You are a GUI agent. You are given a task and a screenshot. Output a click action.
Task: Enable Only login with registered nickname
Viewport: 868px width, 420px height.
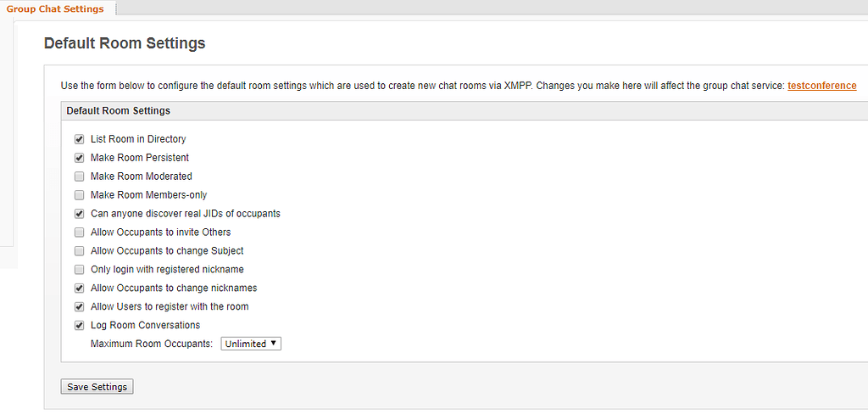click(x=79, y=270)
